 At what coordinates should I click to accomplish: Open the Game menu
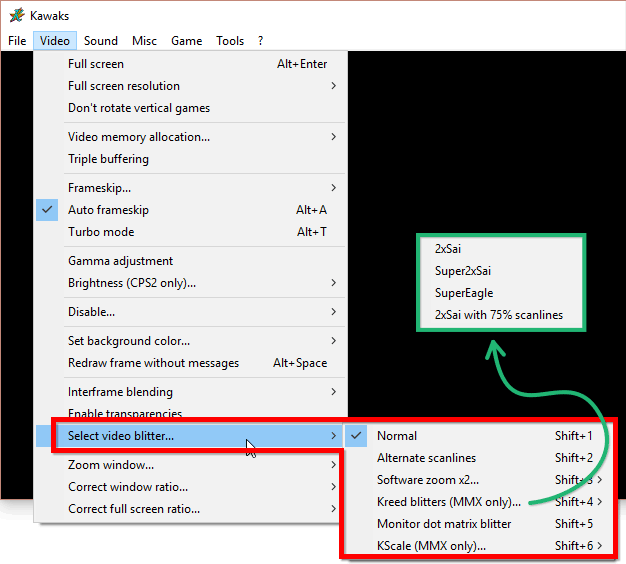[186, 41]
